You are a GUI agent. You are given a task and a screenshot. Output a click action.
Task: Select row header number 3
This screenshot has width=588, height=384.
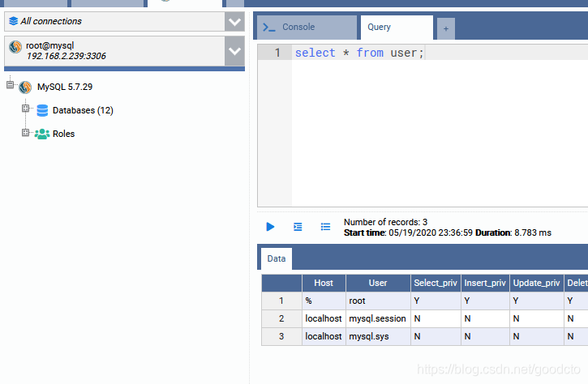click(281, 336)
